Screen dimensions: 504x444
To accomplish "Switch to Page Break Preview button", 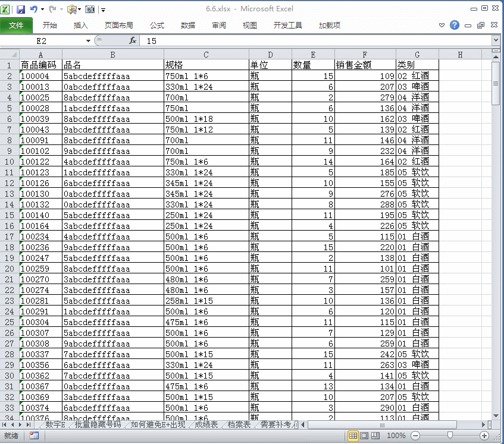I will click(x=375, y=436).
